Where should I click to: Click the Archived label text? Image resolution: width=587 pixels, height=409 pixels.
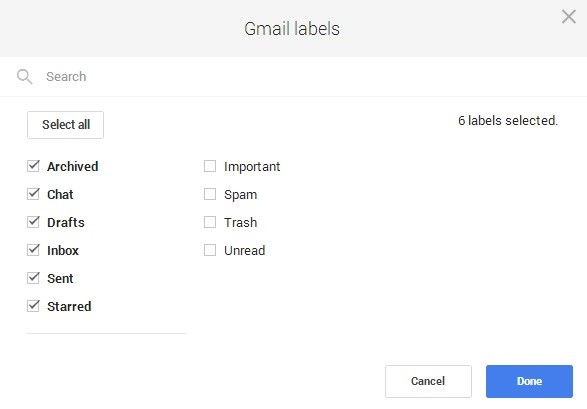73,167
